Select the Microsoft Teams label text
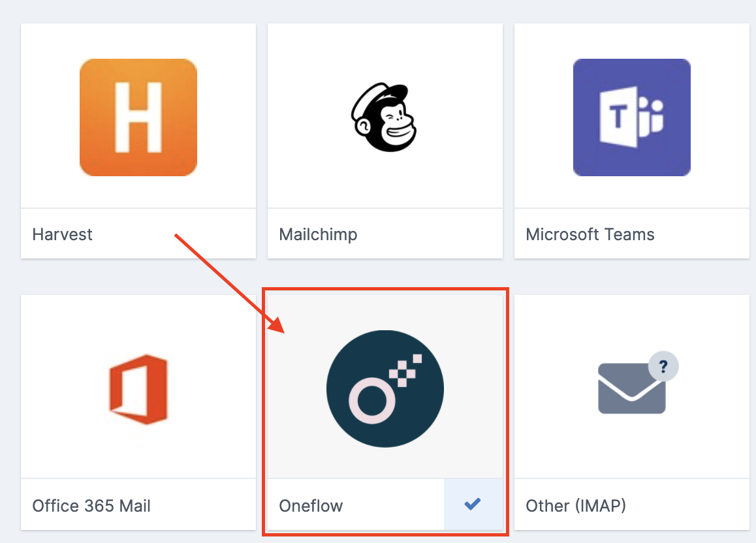The width and height of the screenshot is (756, 543). tap(590, 235)
